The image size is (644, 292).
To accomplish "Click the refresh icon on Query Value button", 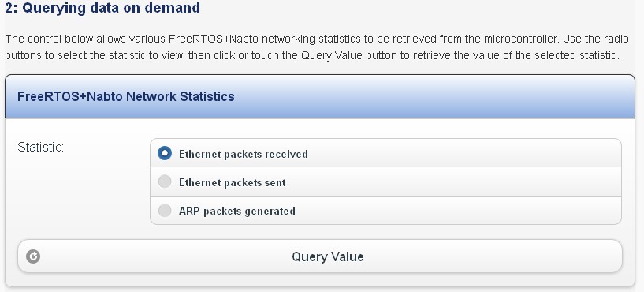I will point(33,256).
